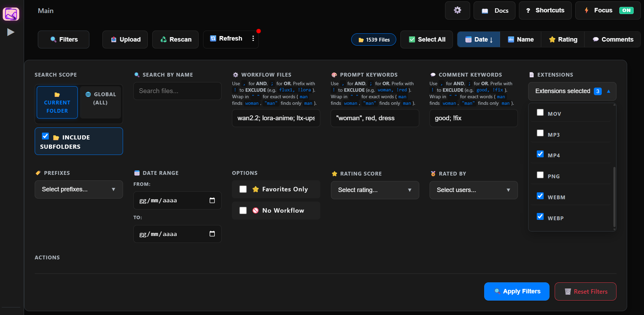Reset Filters

[586, 291]
